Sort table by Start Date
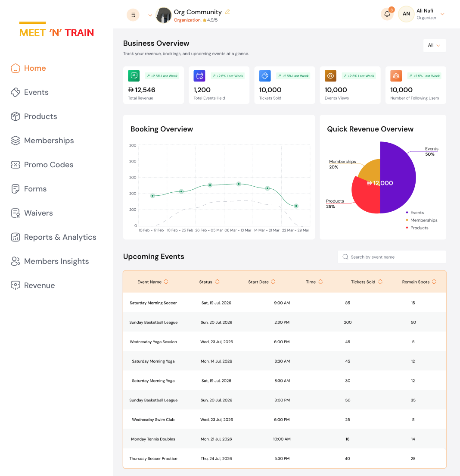Screen dimensions: 460x476 click(273, 282)
